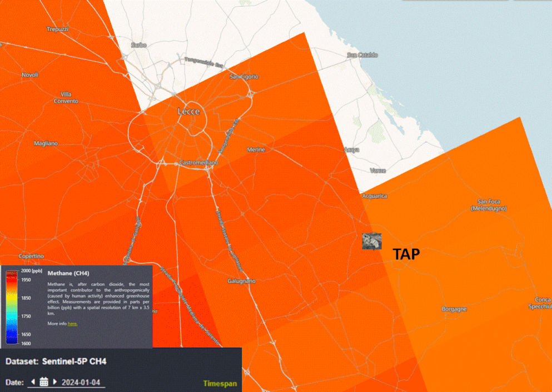Image resolution: width=552 pixels, height=392 pixels.
Task: Select the Sentinel-5P CH4 dataset name
Action: [74, 361]
